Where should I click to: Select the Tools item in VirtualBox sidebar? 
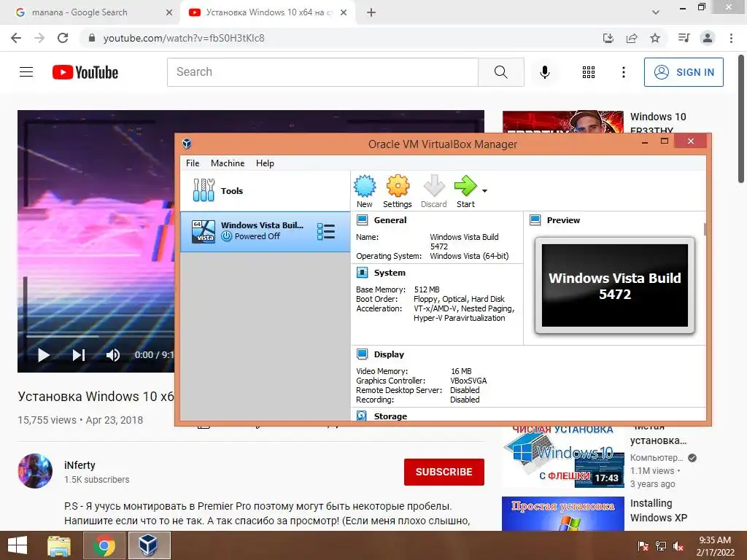tap(265, 191)
